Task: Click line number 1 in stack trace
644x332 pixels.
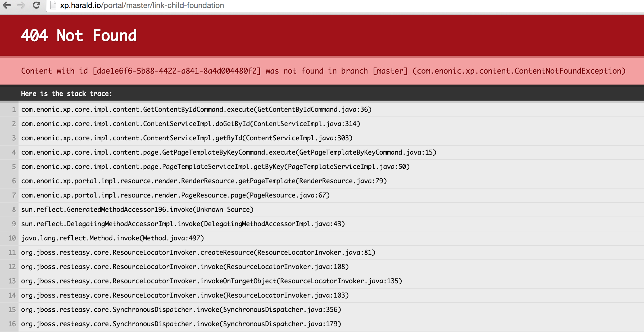Action: (x=14, y=109)
